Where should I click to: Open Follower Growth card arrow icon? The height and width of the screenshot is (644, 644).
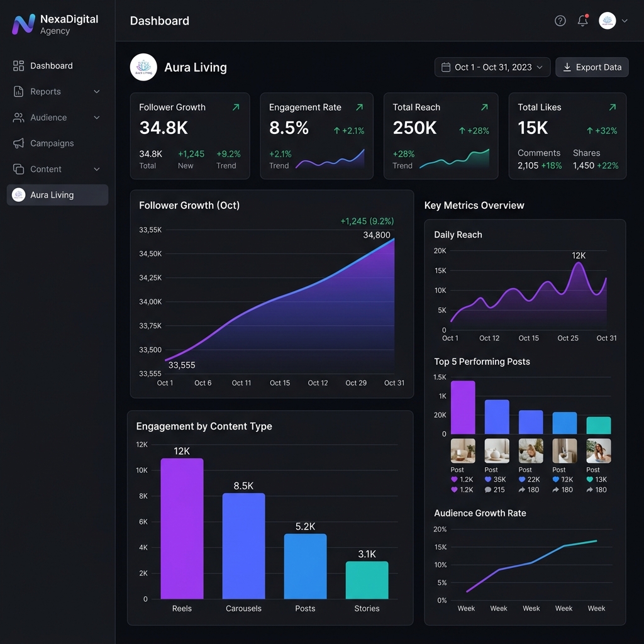click(236, 107)
